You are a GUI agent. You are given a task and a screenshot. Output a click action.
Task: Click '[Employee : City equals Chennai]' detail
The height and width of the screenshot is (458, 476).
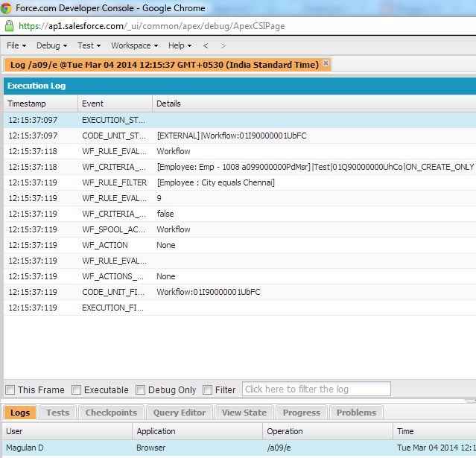click(x=215, y=182)
